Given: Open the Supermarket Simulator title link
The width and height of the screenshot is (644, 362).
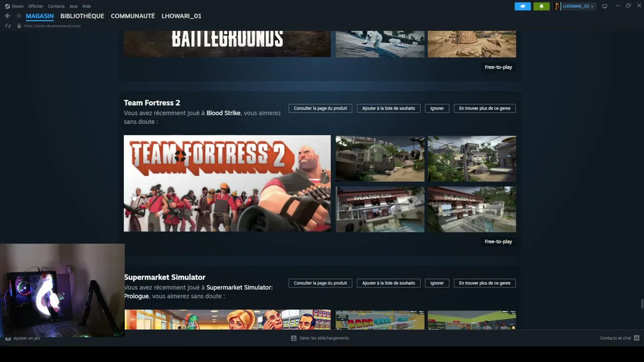Looking at the screenshot, I should click(x=165, y=277).
